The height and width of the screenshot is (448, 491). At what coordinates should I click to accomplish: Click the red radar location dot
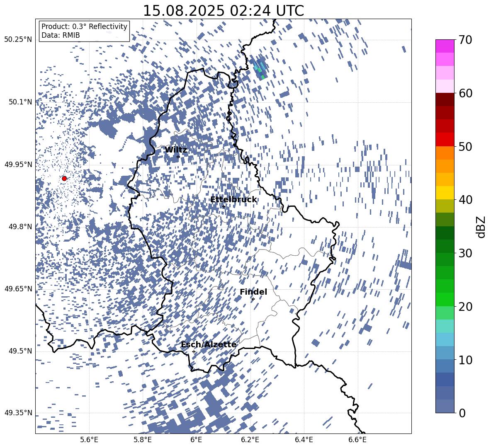tap(64, 178)
